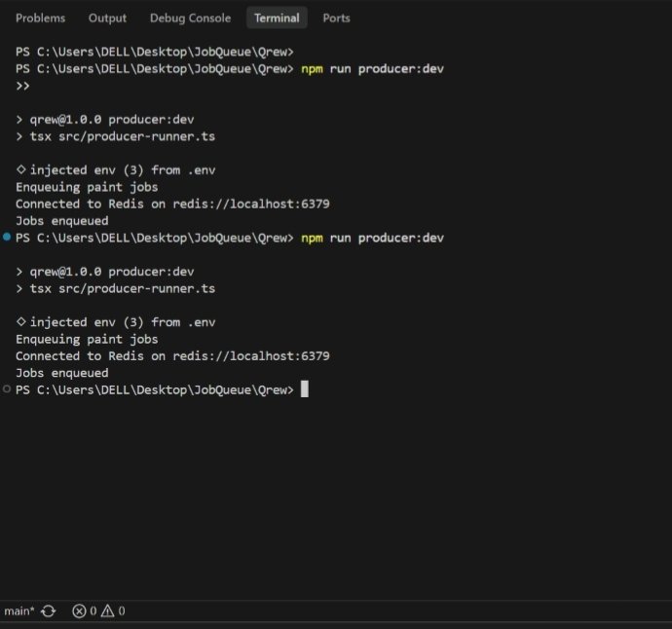Image resolution: width=672 pixels, height=629 pixels.
Task: Open the Problems panel tab
Action: 40,18
